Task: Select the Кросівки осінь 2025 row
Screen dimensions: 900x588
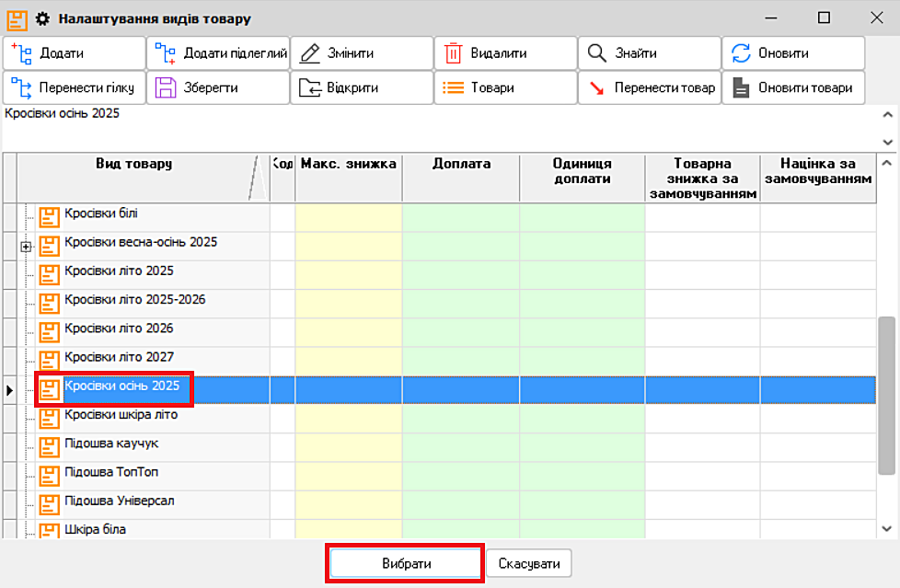Action: coord(121,386)
